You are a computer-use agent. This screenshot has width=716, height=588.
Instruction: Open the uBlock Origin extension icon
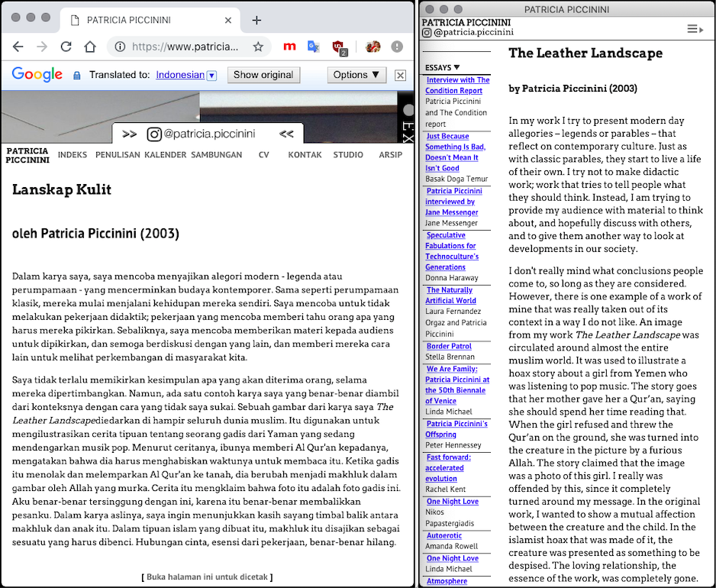coord(340,47)
